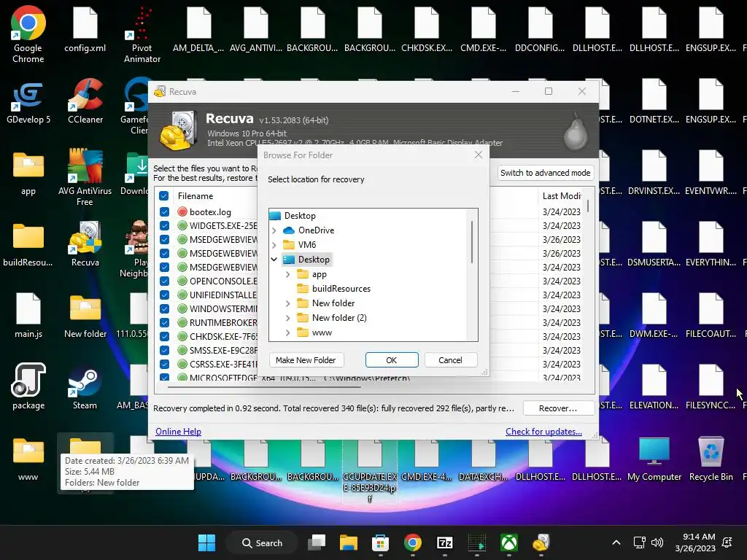Sort by Last Modified column header
Viewport: 747px width, 560px height.
pyautogui.click(x=561, y=195)
